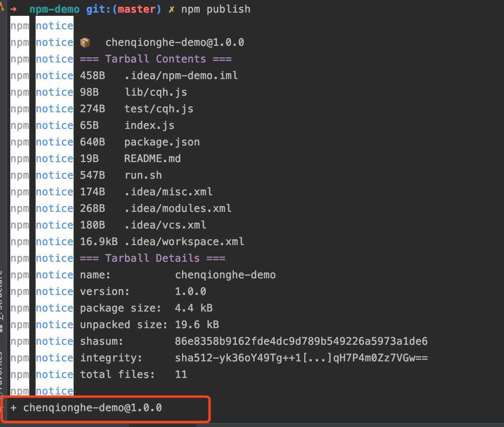Click the 'lib/cqh.js' file entry
This screenshot has width=504, height=427.
click(155, 92)
